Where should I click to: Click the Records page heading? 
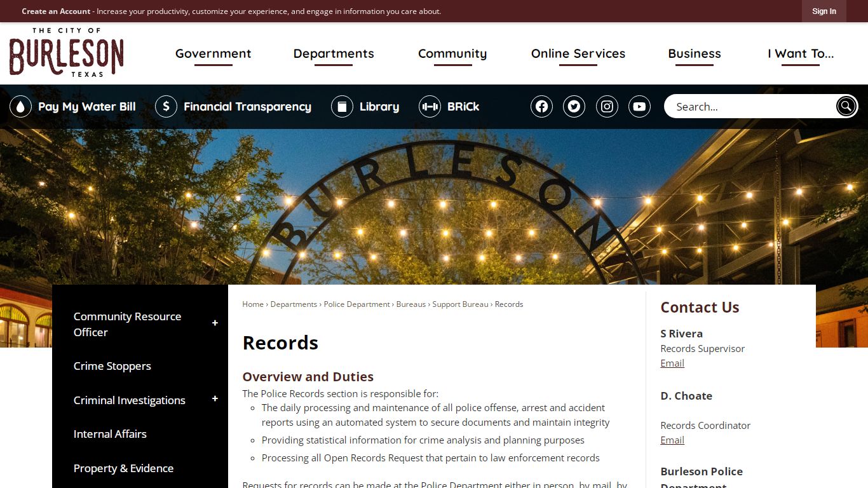(x=280, y=342)
